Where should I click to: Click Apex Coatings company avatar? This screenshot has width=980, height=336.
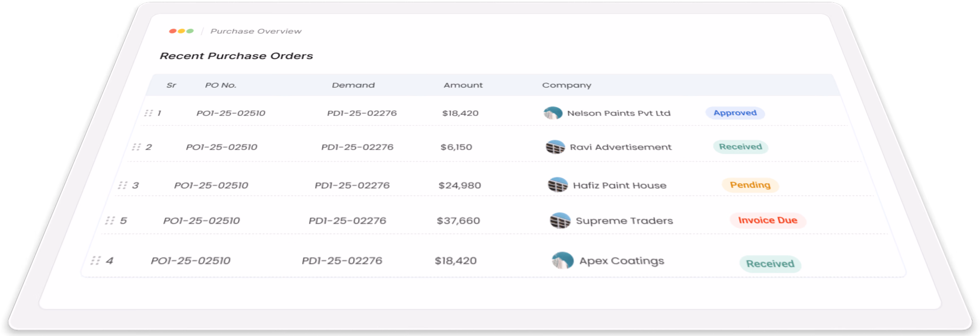click(563, 260)
